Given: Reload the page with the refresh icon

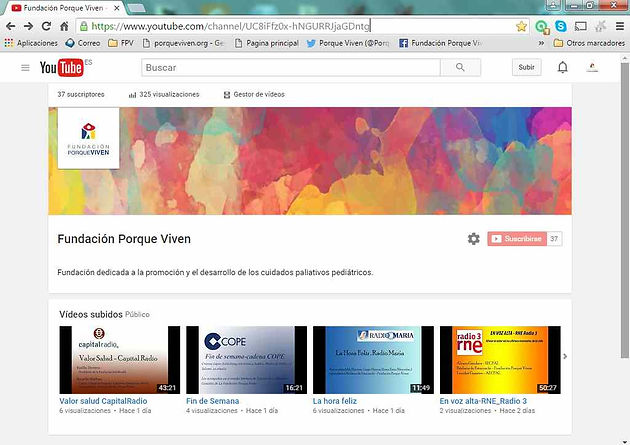Looking at the screenshot, I should pyautogui.click(x=46, y=27).
